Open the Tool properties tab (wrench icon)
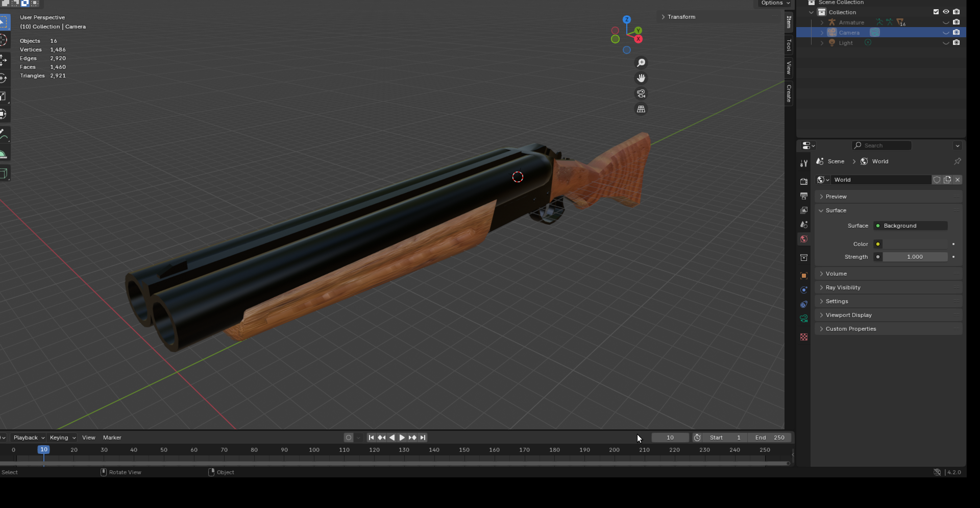Viewport: 980px width, 508px height. (x=804, y=163)
